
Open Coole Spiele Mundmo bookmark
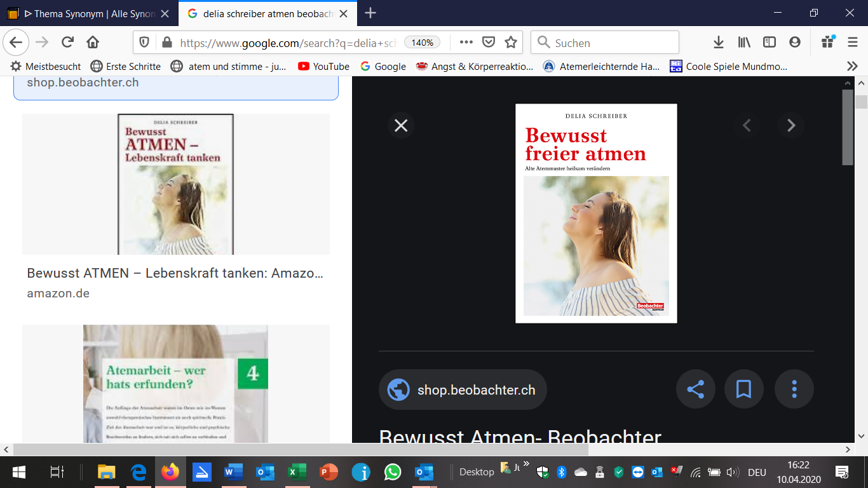729,66
